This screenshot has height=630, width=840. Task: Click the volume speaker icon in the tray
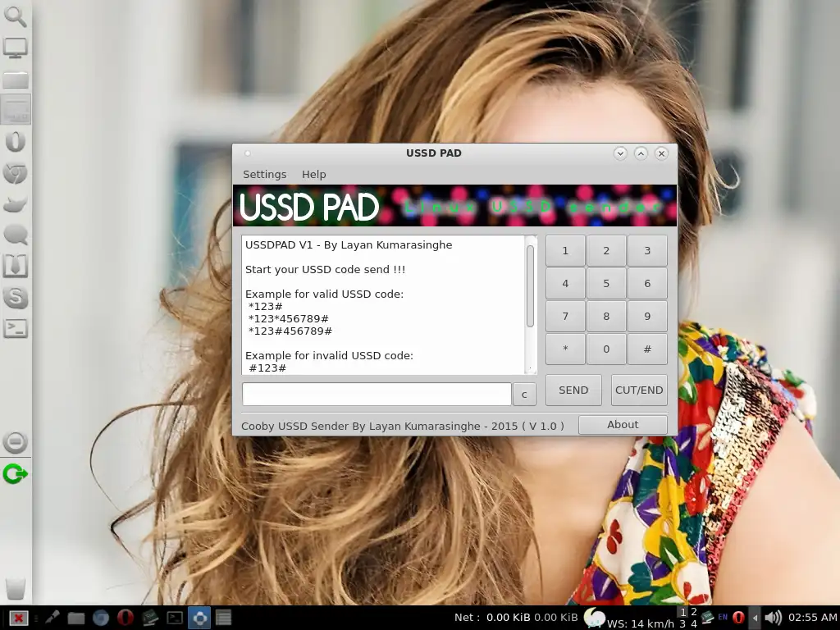773,618
